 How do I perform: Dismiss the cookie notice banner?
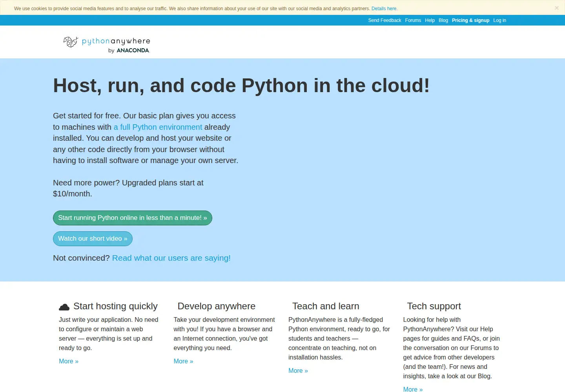[556, 8]
